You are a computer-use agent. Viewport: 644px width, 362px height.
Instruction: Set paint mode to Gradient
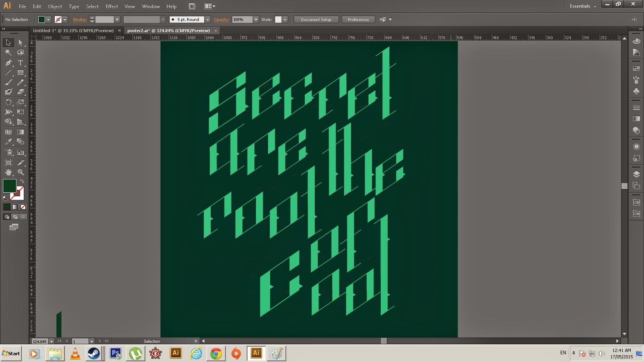coord(15,207)
